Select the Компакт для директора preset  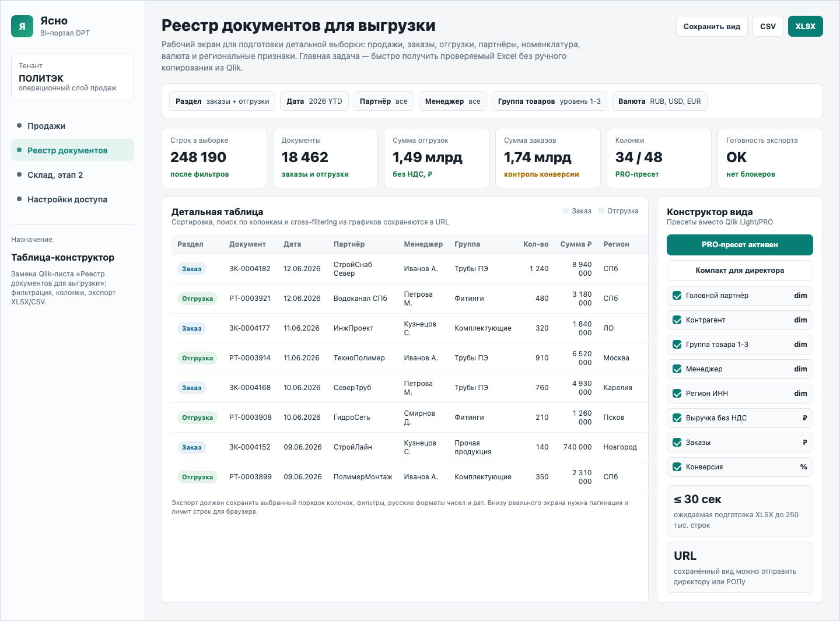740,271
